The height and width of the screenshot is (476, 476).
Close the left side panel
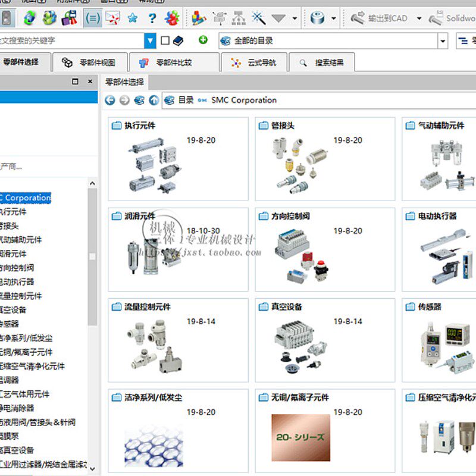tap(90, 82)
